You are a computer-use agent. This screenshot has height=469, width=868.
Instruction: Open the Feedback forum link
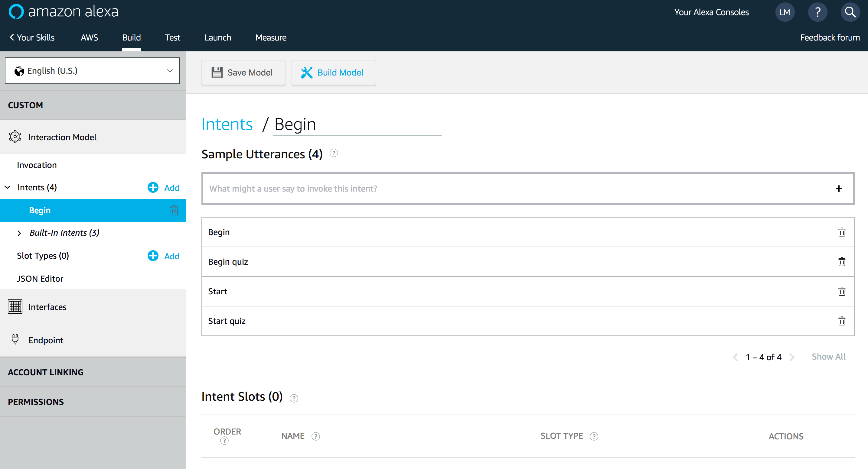pyautogui.click(x=830, y=38)
